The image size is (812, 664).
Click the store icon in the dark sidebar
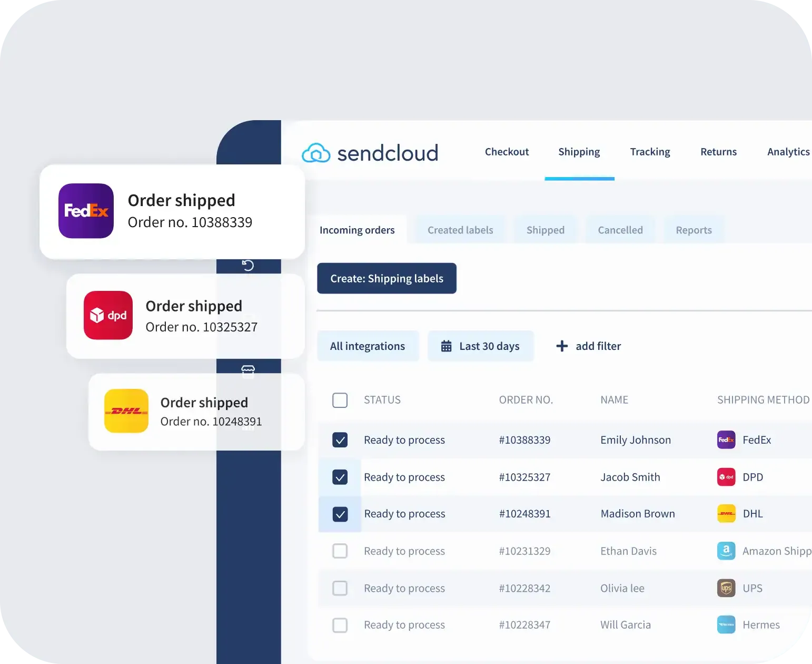click(248, 371)
